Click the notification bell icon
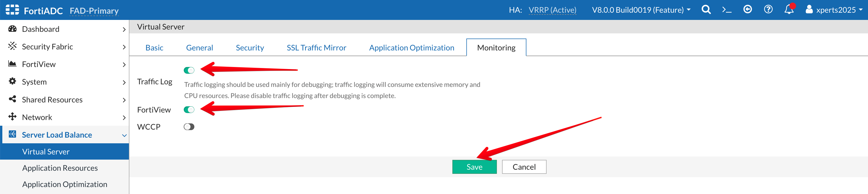The width and height of the screenshot is (868, 194). click(789, 10)
